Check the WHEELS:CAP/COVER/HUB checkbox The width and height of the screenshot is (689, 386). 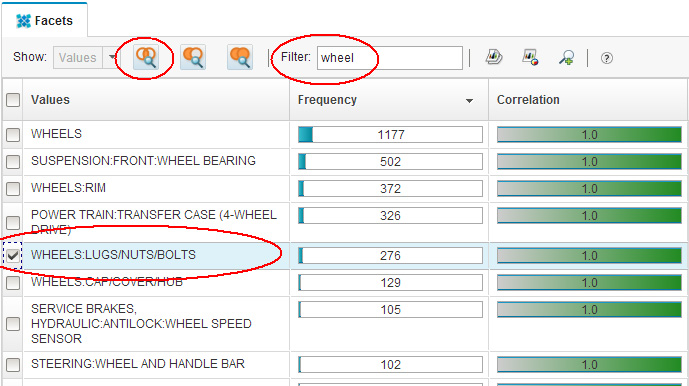point(13,282)
